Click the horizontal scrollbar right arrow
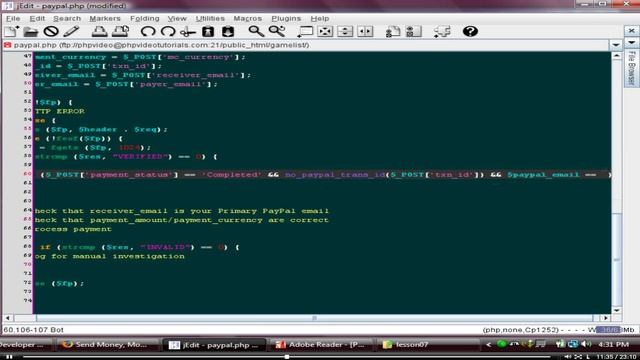Image resolution: width=640 pixels, height=360 pixels. (606, 318)
